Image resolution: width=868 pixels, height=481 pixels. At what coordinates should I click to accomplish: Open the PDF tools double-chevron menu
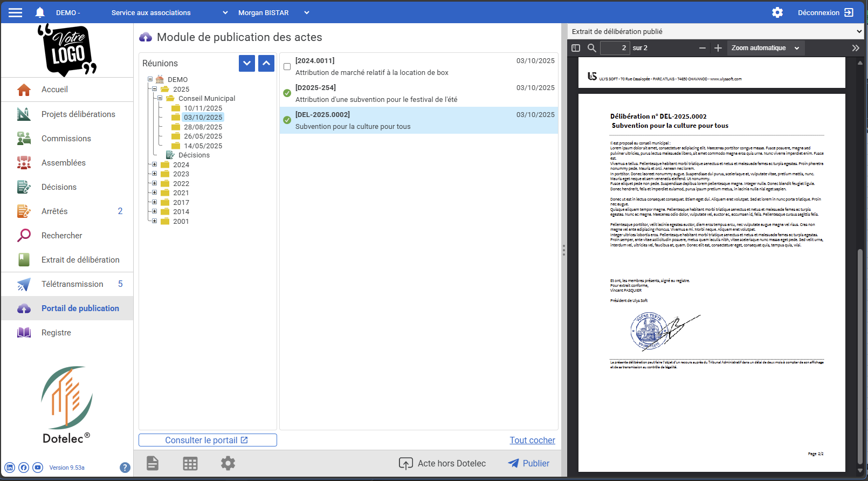[855, 48]
